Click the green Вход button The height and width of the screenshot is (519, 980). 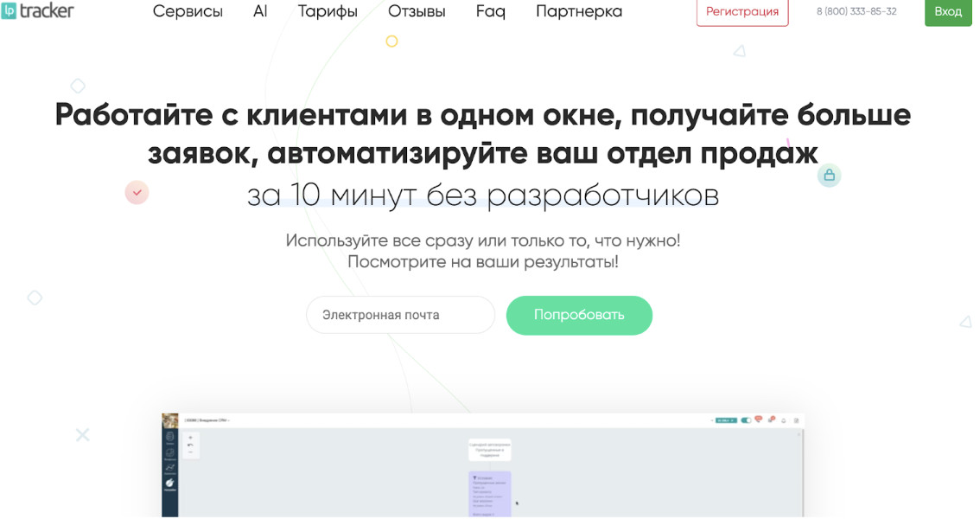pyautogui.click(x=947, y=12)
